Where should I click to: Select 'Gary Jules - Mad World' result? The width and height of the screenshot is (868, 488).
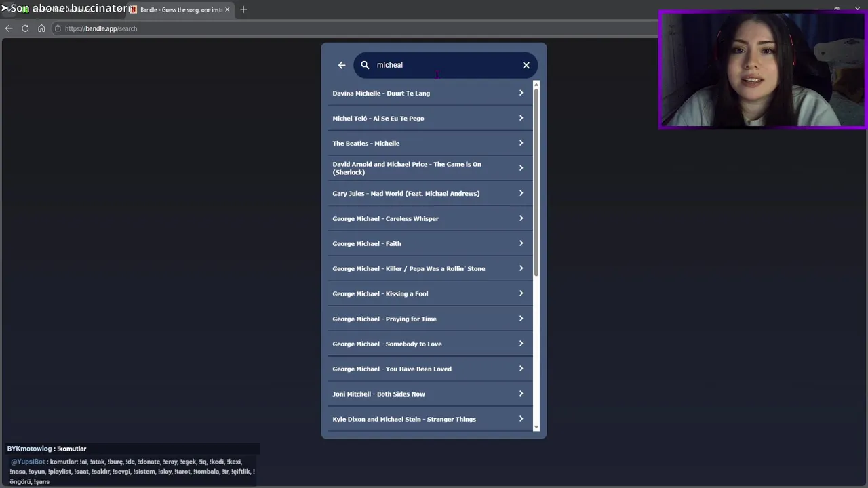[x=430, y=193]
